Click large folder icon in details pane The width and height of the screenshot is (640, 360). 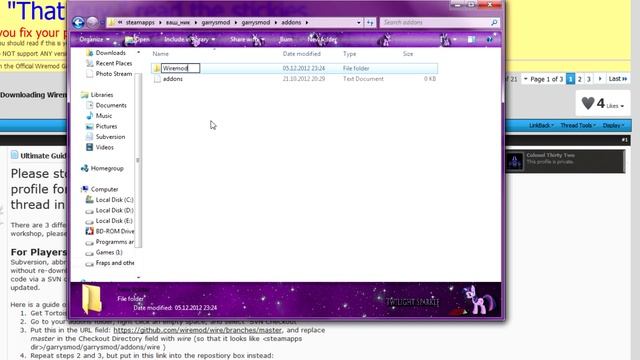pos(92,300)
